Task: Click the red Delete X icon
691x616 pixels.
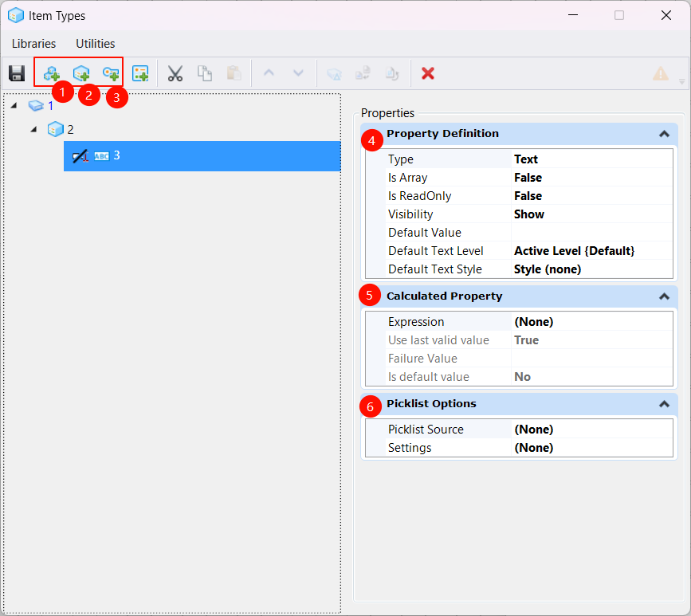Action: tap(428, 73)
